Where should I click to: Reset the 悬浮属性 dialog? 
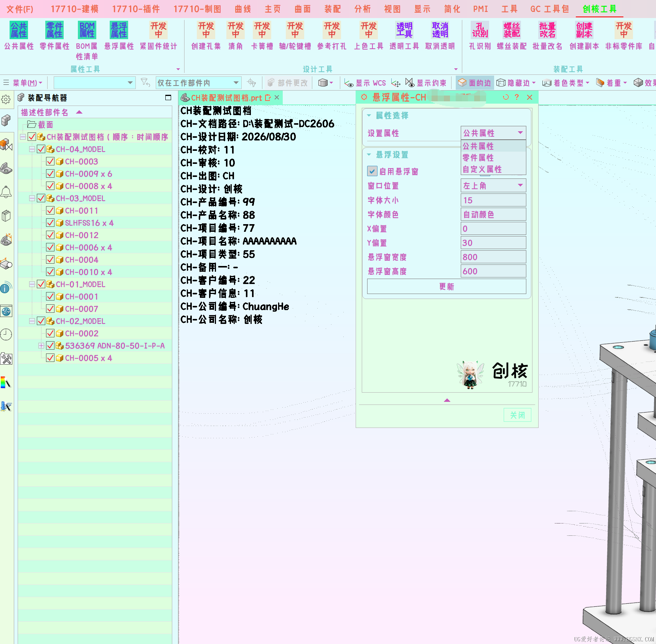[506, 97]
